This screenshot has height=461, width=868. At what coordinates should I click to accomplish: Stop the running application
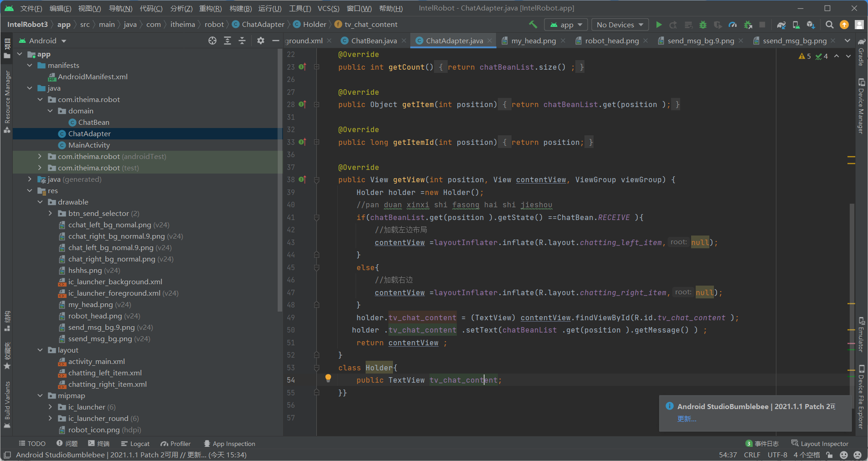tap(763, 25)
